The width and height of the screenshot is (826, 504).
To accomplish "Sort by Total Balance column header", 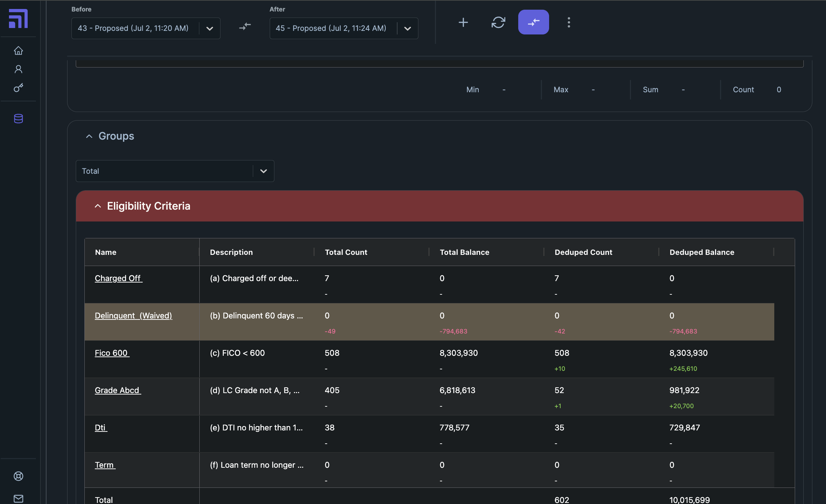I will coord(464,252).
